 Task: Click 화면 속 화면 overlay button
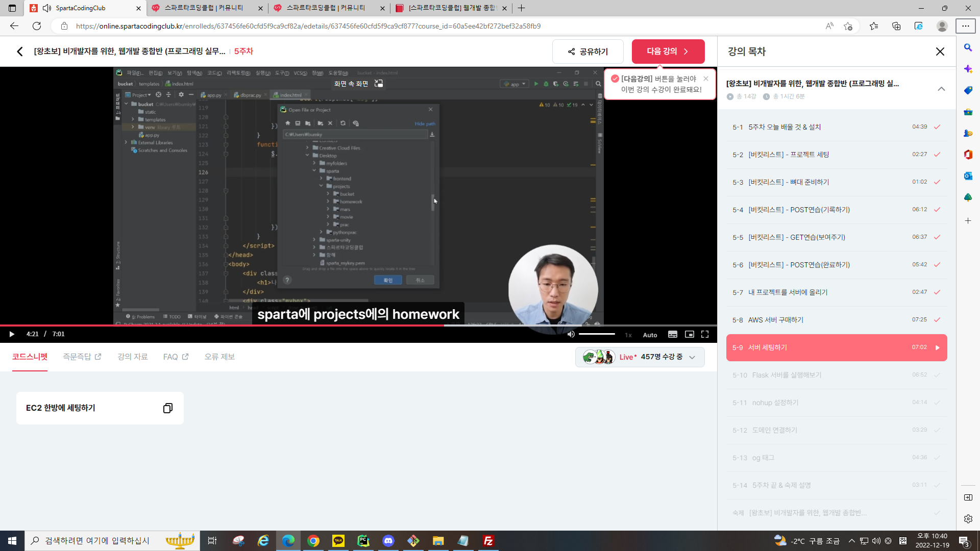point(358,83)
